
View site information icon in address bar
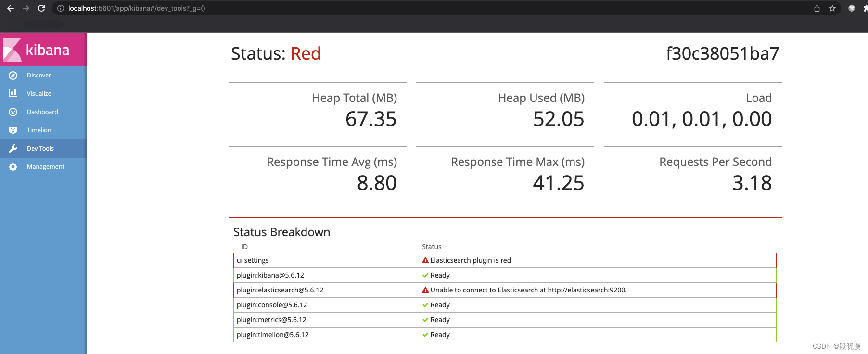pos(61,8)
